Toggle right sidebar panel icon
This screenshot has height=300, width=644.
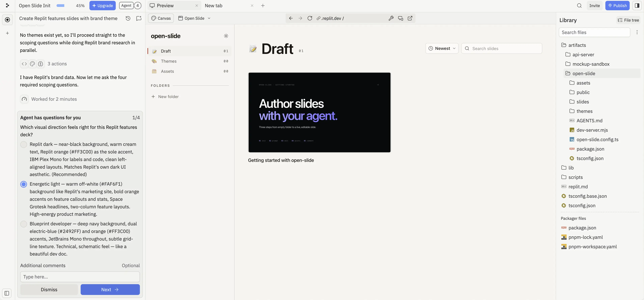pos(637,6)
